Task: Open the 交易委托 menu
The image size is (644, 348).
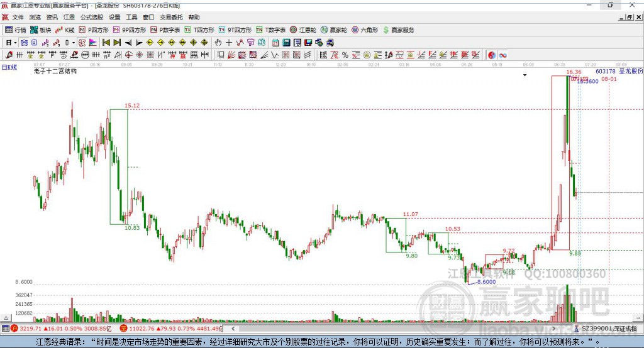Action: click(x=171, y=18)
